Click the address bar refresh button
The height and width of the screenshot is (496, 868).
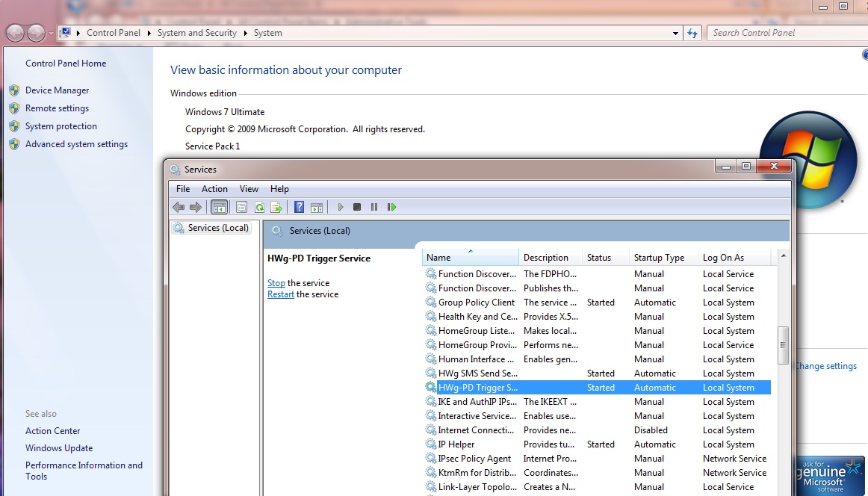[692, 33]
